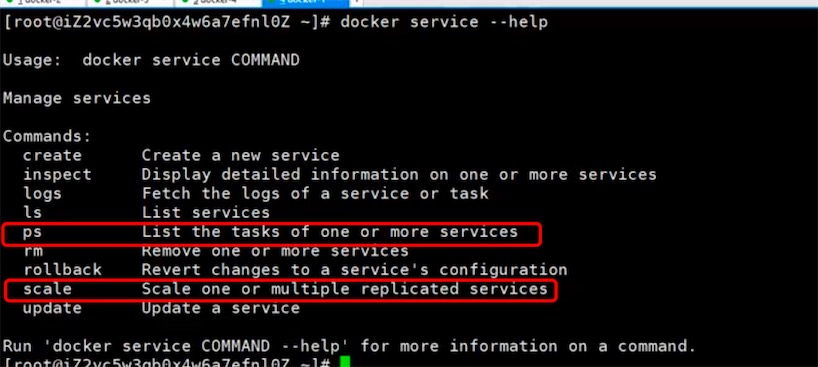The height and width of the screenshot is (367, 818).
Task: Click the green status dot on docker-3 tab
Action: (97, 2)
